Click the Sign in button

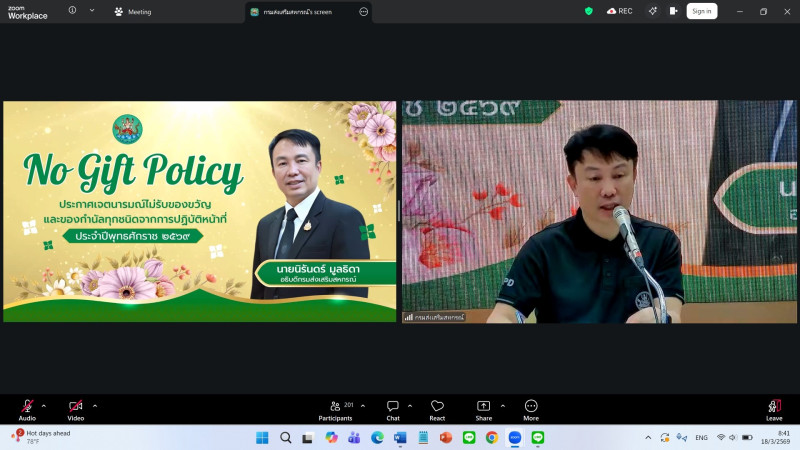click(702, 11)
